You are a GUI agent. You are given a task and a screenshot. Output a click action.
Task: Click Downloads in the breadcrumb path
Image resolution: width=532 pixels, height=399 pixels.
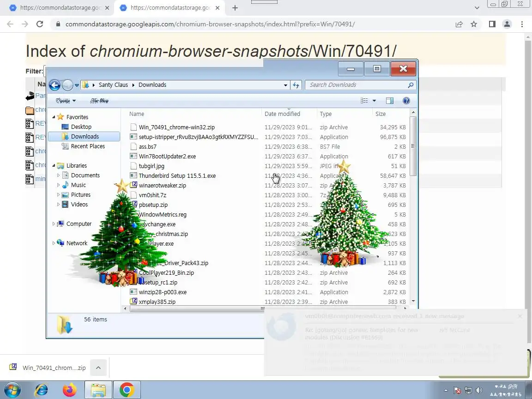[152, 85]
